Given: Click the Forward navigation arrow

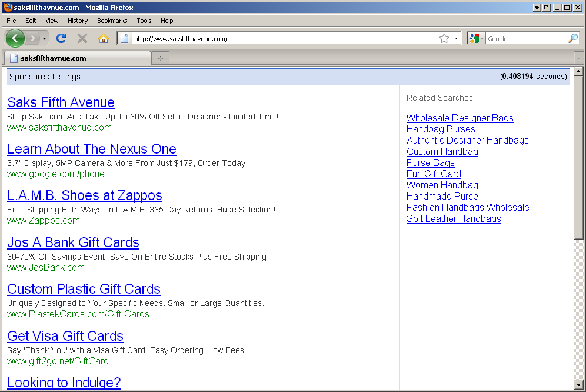Looking at the screenshot, I should pyautogui.click(x=34, y=38).
